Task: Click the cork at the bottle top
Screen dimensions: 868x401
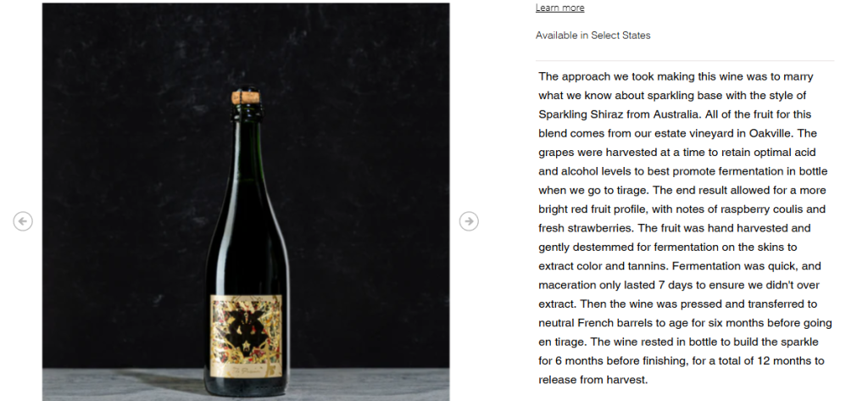Action: [x=246, y=97]
